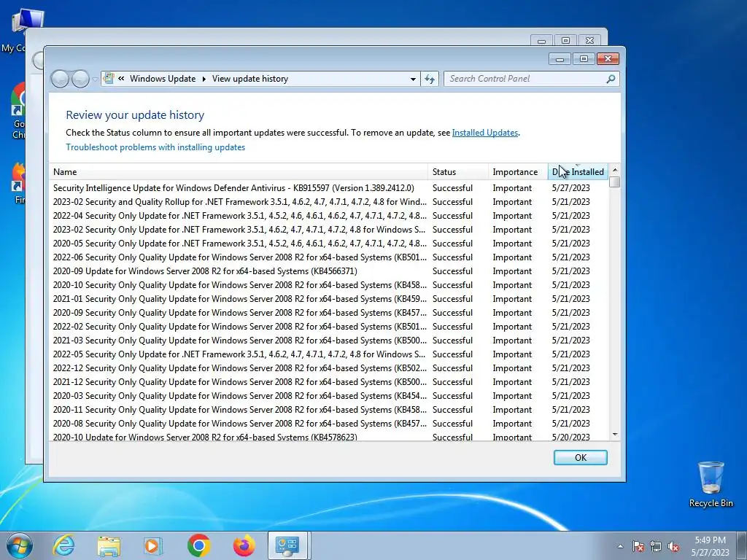Screen dimensions: 747x560
Task: Refresh the update history page
Action: pos(430,79)
